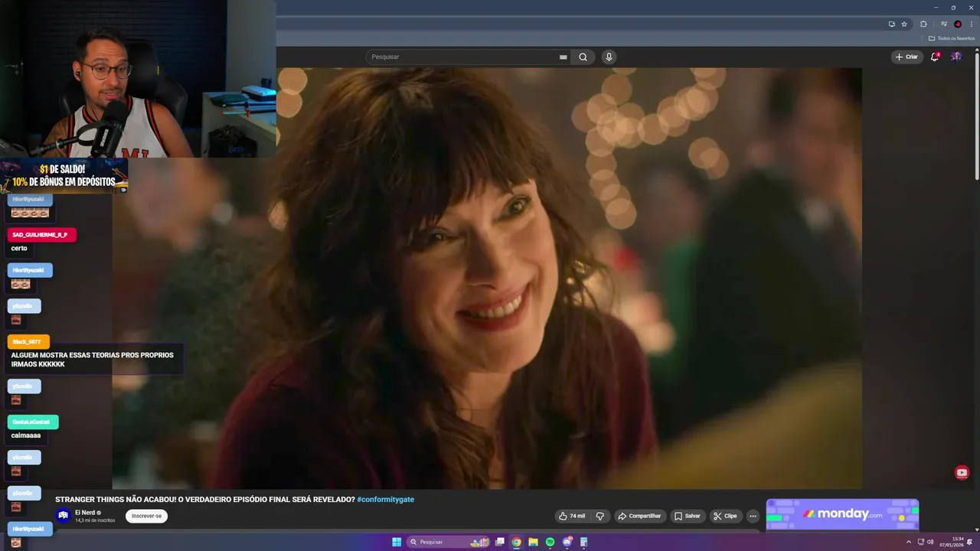Open YouTube notifications bell
This screenshot has height=551, width=980.
click(935, 57)
